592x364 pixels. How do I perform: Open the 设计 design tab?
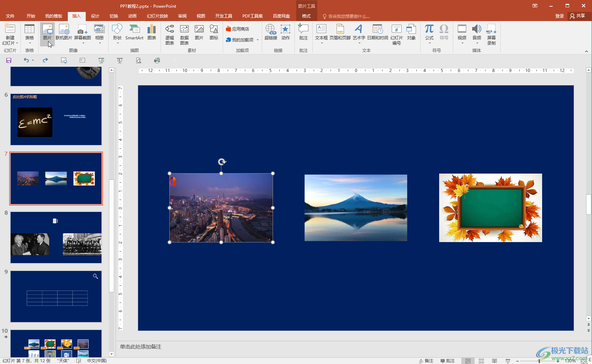(95, 16)
